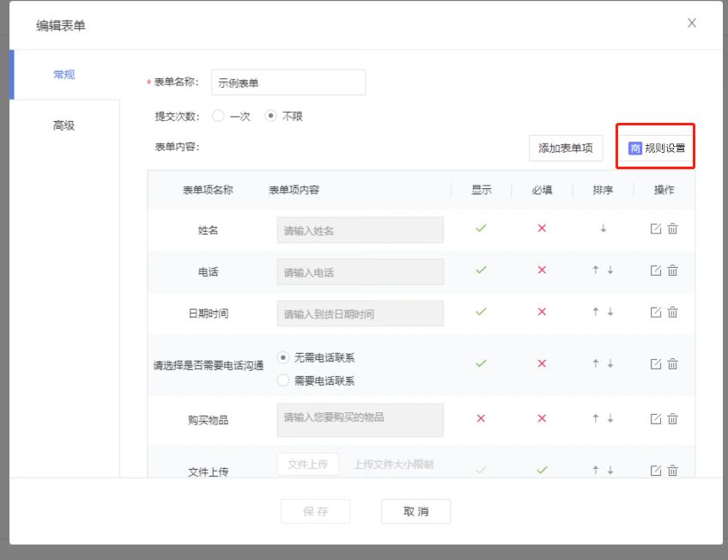This screenshot has width=728, height=560.
Task: Switch to the 常规 tab
Action: click(64, 75)
